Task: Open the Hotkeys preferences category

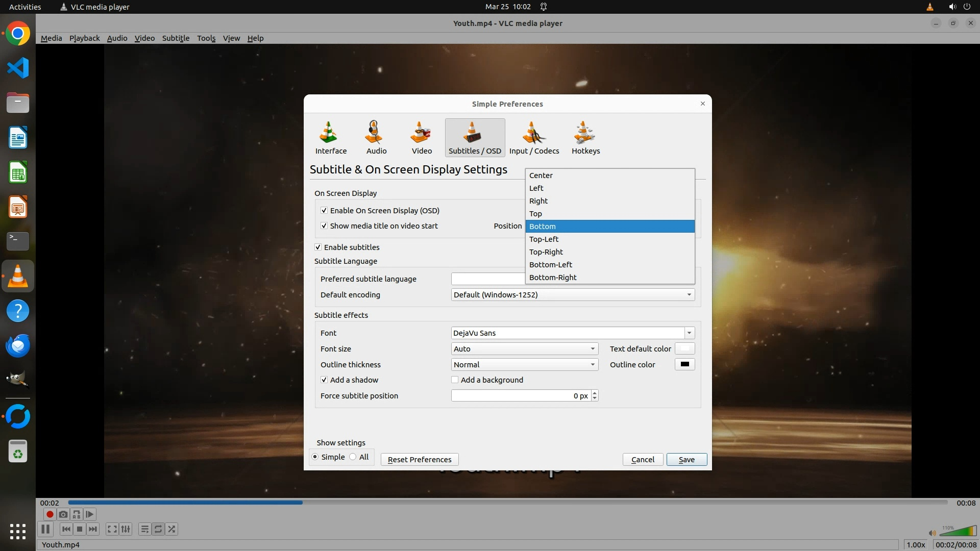Action: (585, 137)
